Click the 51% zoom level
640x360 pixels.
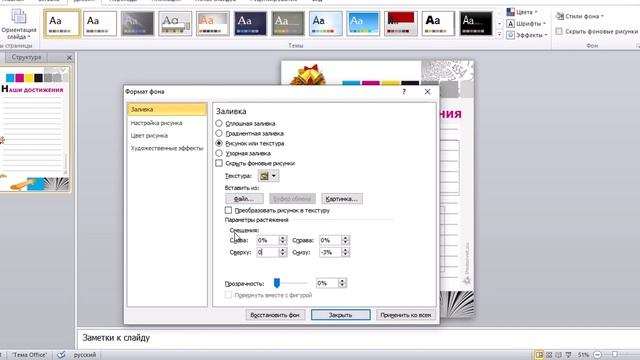[x=583, y=355]
